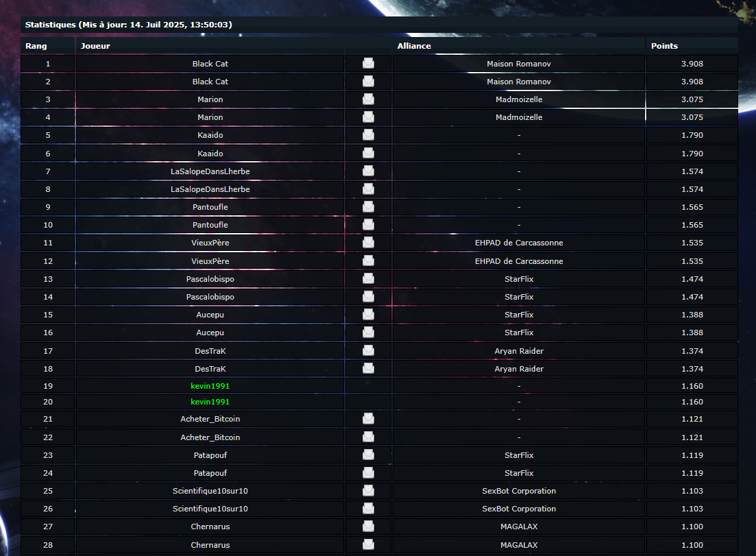756x556 pixels.
Task: Open player Pascalobispo at rank 13
Action: (210, 279)
